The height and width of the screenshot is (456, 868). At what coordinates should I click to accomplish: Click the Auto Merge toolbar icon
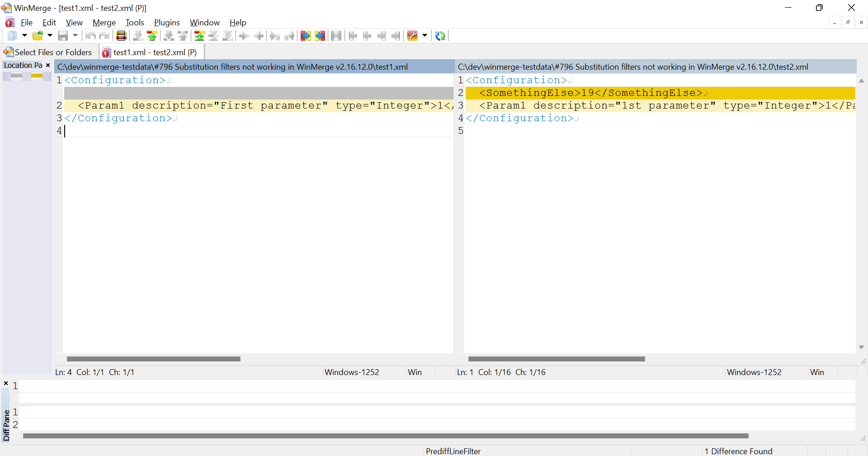(336, 36)
